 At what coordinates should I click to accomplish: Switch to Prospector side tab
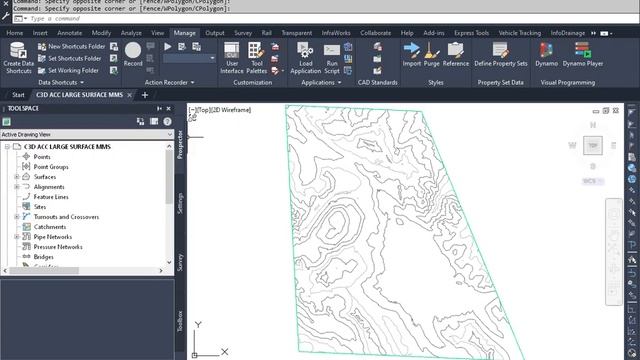(x=180, y=144)
